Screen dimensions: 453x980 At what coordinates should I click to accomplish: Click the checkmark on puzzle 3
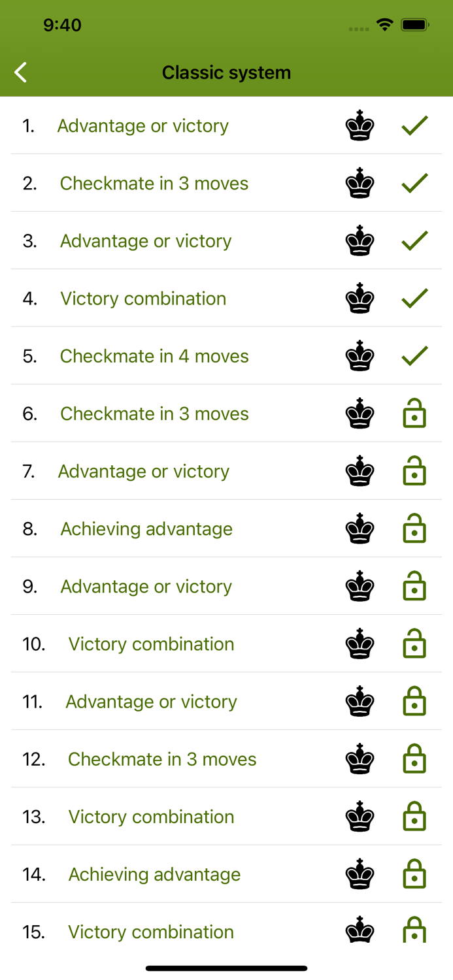click(414, 241)
